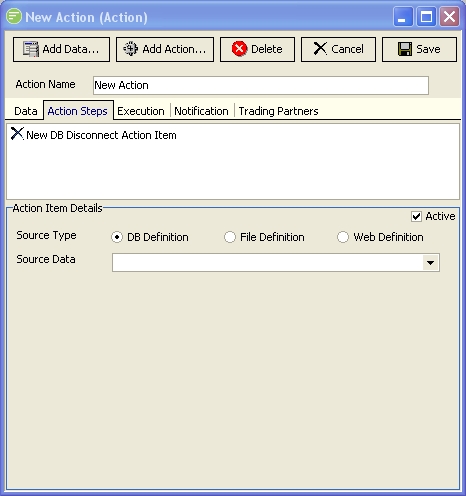Choose the Web Definition source type
This screenshot has height=496, width=466.
click(x=343, y=237)
